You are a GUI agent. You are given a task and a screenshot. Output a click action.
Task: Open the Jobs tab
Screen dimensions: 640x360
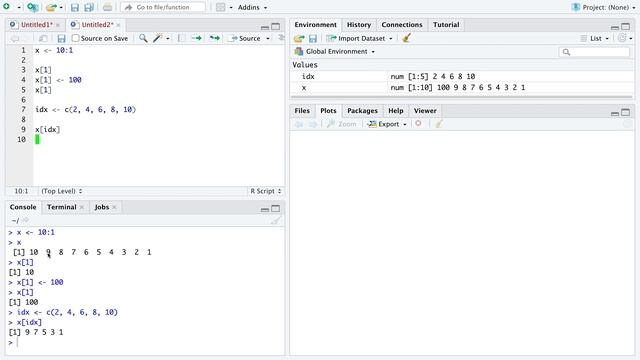click(x=102, y=207)
